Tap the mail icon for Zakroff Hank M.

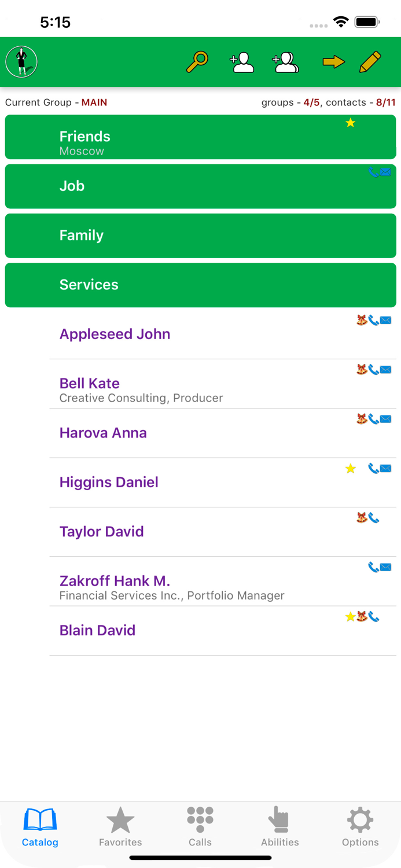click(x=385, y=567)
